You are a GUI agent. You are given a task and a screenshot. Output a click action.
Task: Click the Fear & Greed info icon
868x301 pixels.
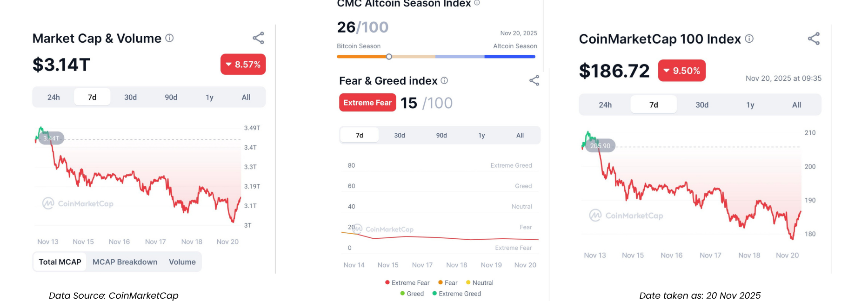point(444,81)
